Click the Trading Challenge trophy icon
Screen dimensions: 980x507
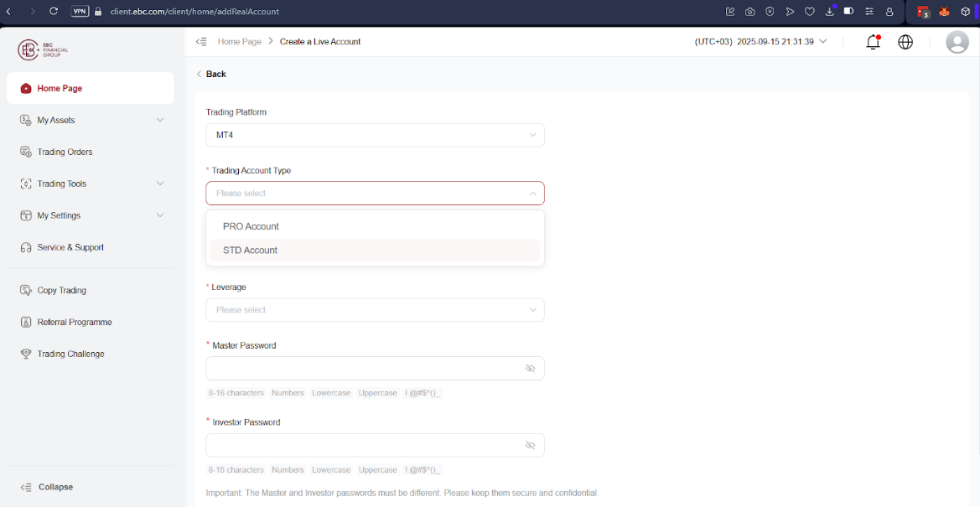26,354
